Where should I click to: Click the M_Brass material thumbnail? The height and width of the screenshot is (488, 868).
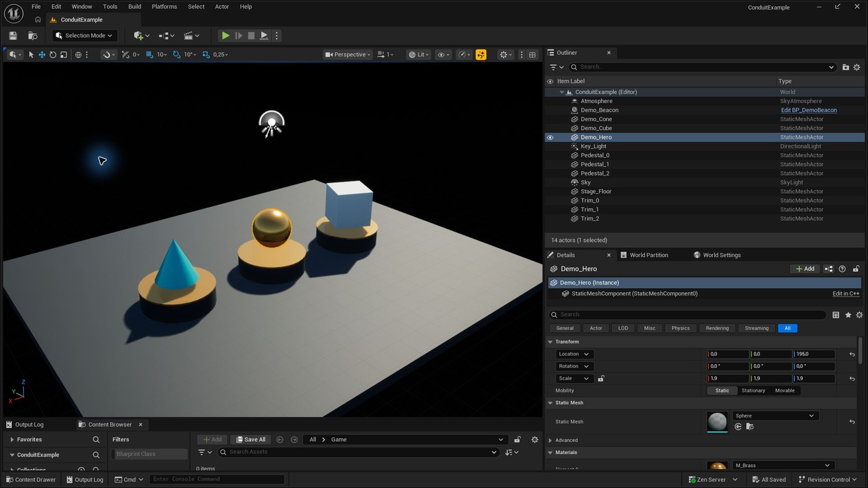point(717,466)
